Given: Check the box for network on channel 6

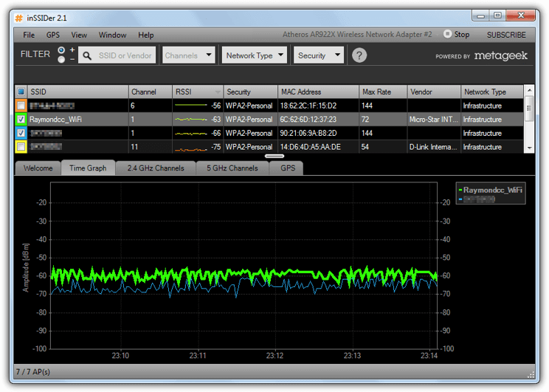Looking at the screenshot, I should click(x=21, y=106).
